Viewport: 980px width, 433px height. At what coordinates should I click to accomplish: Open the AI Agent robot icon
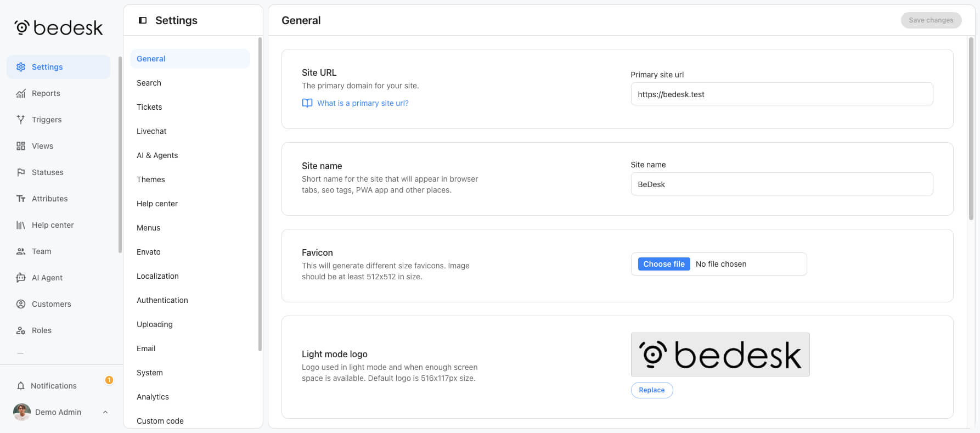coord(21,278)
